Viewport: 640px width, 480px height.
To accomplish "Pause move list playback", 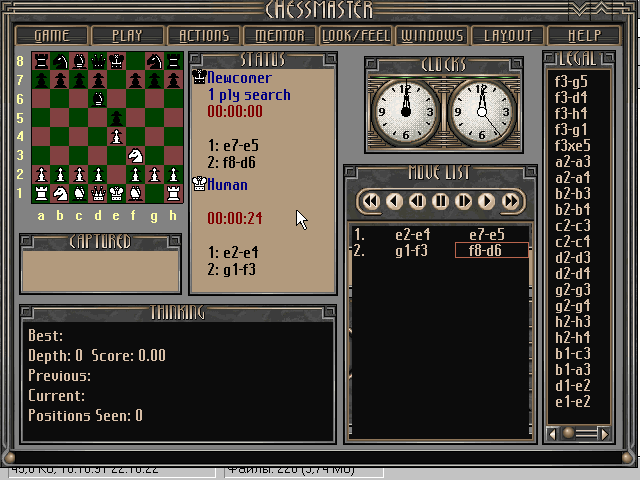I will [x=440, y=201].
